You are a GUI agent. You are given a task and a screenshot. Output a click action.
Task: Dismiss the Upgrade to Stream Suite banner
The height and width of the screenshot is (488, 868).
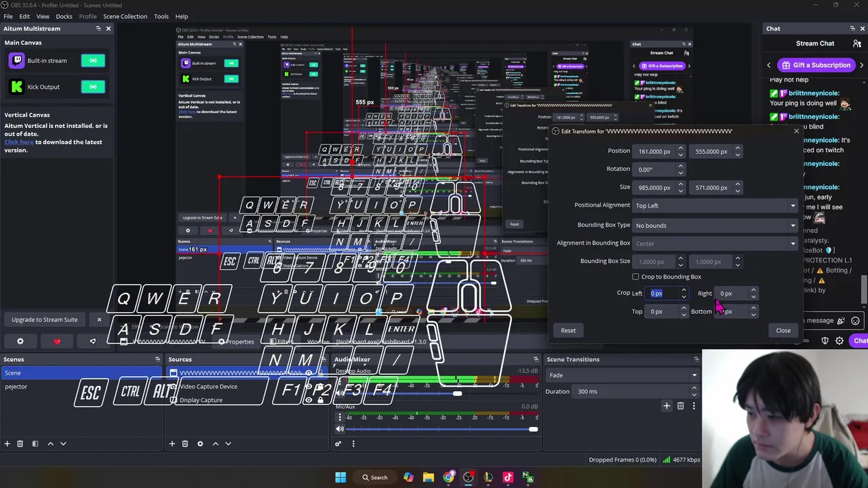(x=99, y=319)
